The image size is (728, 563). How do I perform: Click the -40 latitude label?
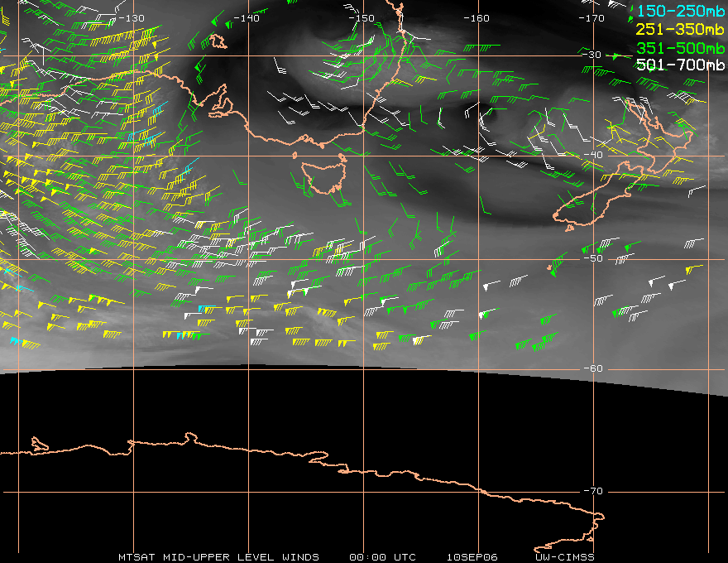pyautogui.click(x=594, y=155)
